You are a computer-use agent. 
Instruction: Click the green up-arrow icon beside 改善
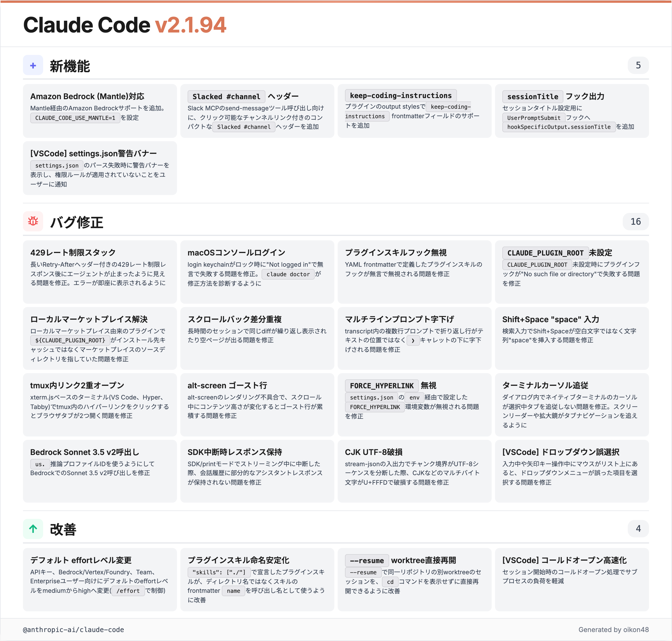(x=33, y=529)
